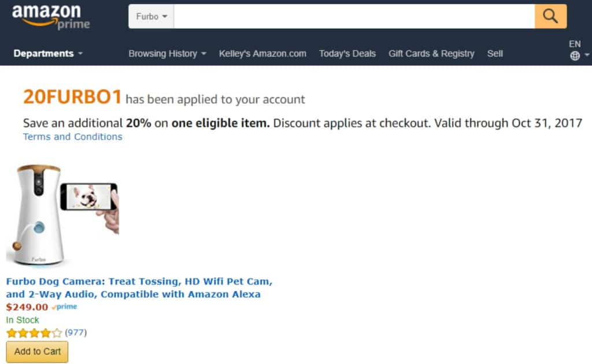The image size is (592, 364).
Task: Click Add to Cart button
Action: [x=36, y=351]
